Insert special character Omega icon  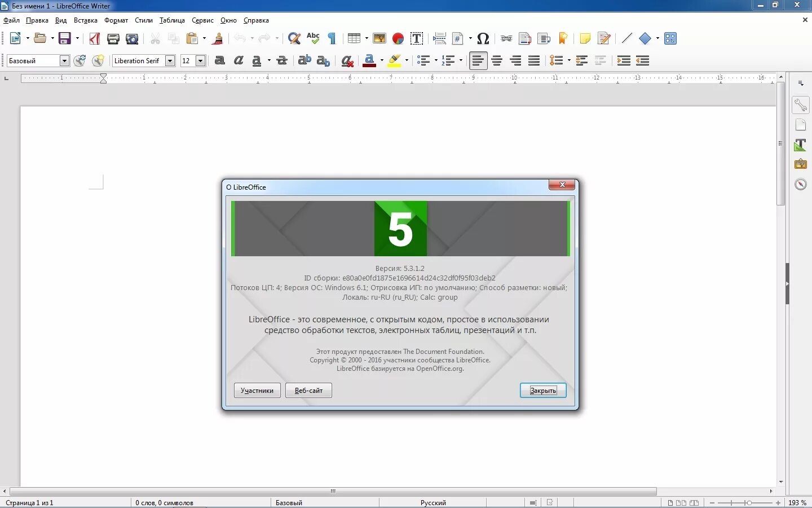[483, 38]
